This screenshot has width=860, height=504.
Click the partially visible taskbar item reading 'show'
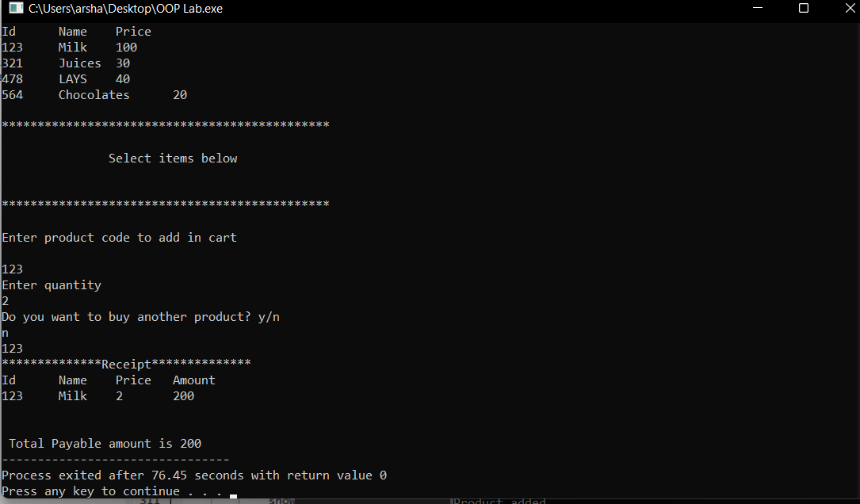(x=281, y=501)
